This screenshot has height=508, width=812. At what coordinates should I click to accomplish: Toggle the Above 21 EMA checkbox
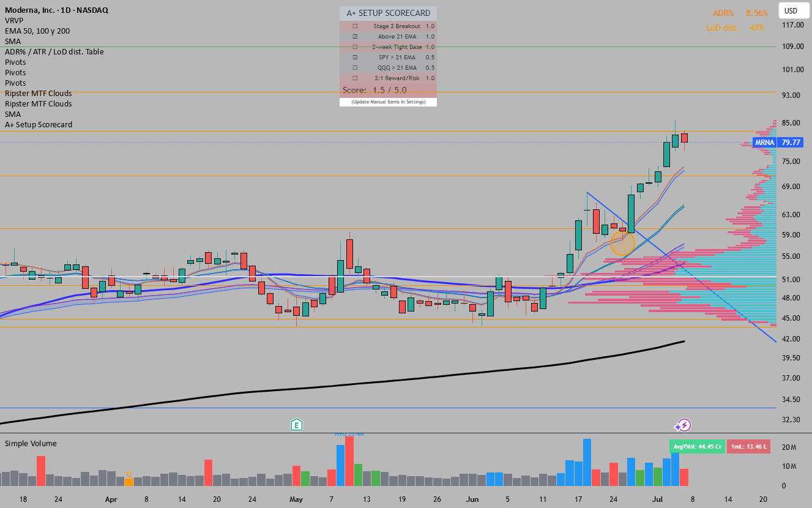[355, 37]
